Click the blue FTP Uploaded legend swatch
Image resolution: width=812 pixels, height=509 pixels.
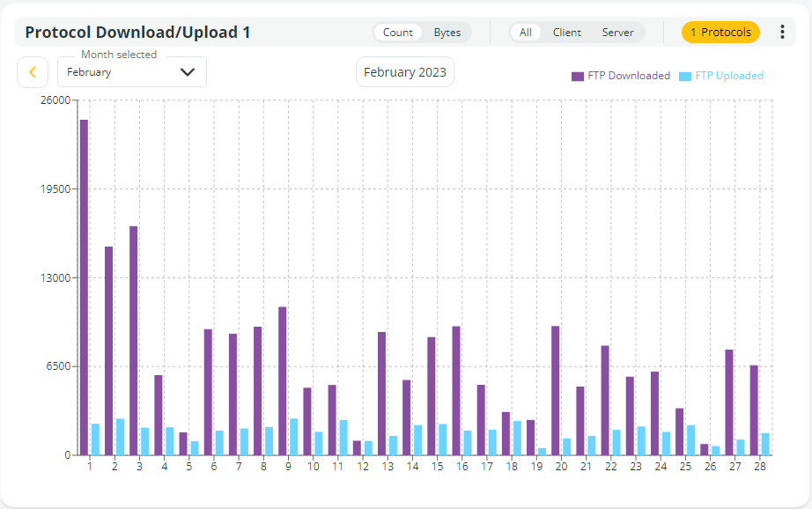coord(685,77)
